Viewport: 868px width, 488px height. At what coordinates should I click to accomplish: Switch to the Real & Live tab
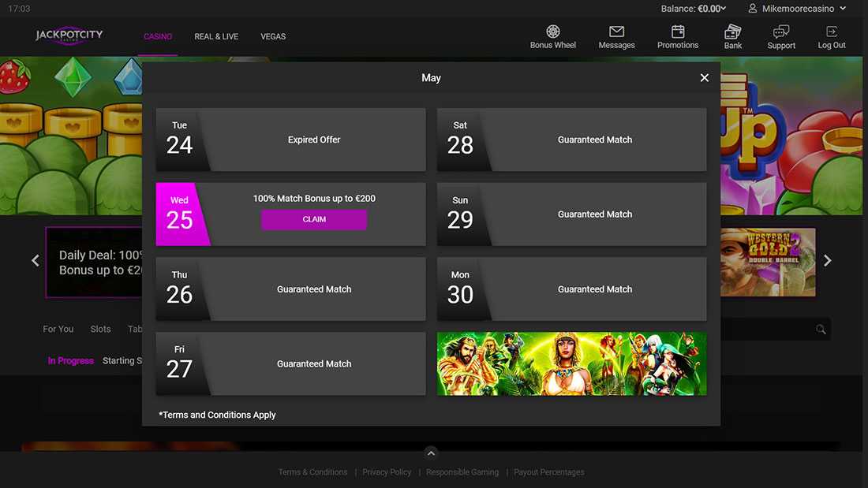(216, 36)
